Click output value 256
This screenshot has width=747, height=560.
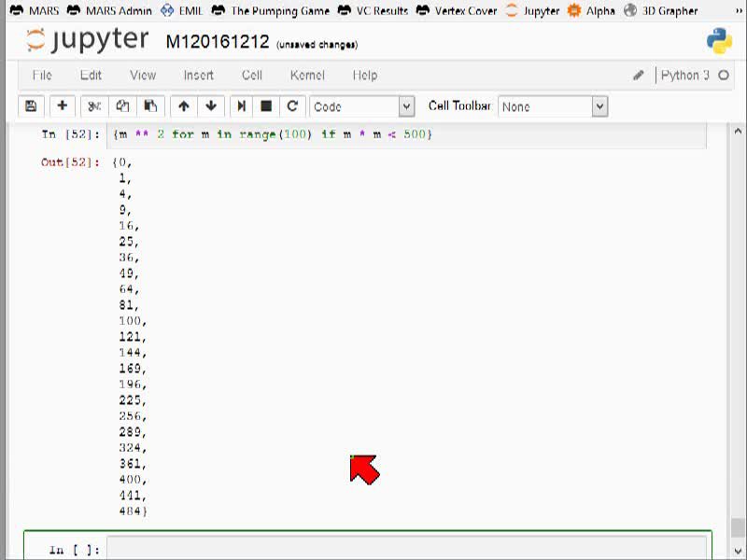tap(130, 416)
